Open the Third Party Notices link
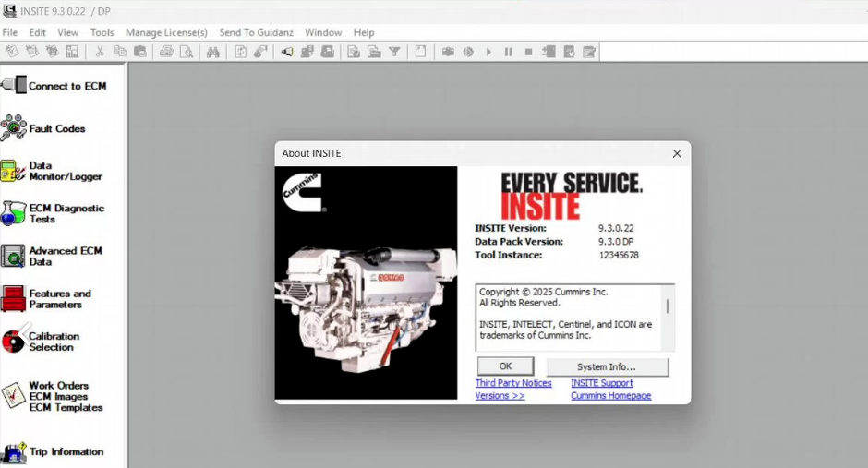Viewport: 868px width, 468px height. point(513,383)
